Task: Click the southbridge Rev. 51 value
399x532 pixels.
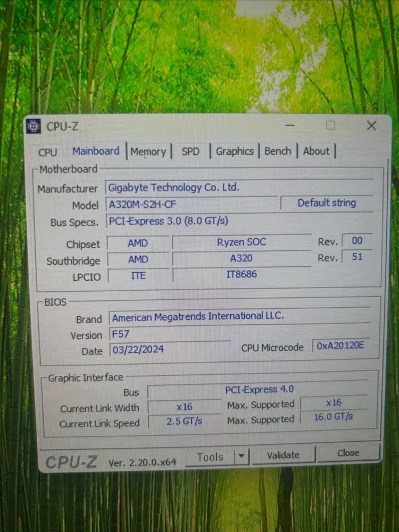Action: (357, 257)
